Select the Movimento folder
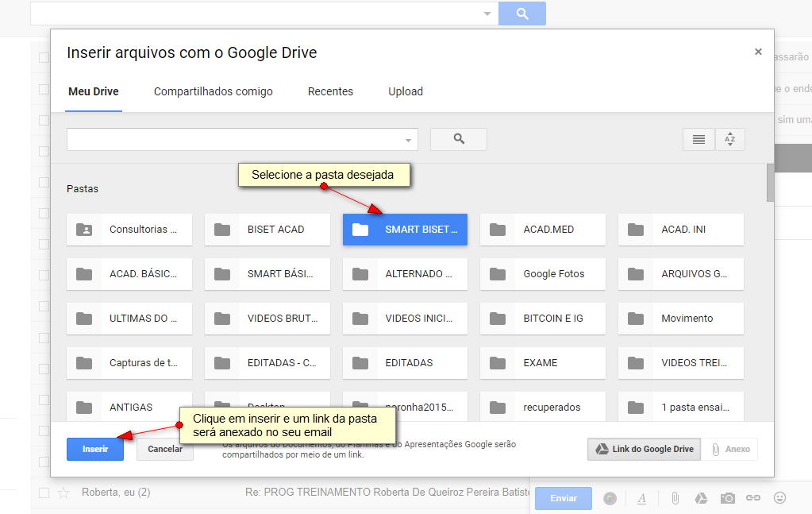This screenshot has height=514, width=812. [681, 319]
